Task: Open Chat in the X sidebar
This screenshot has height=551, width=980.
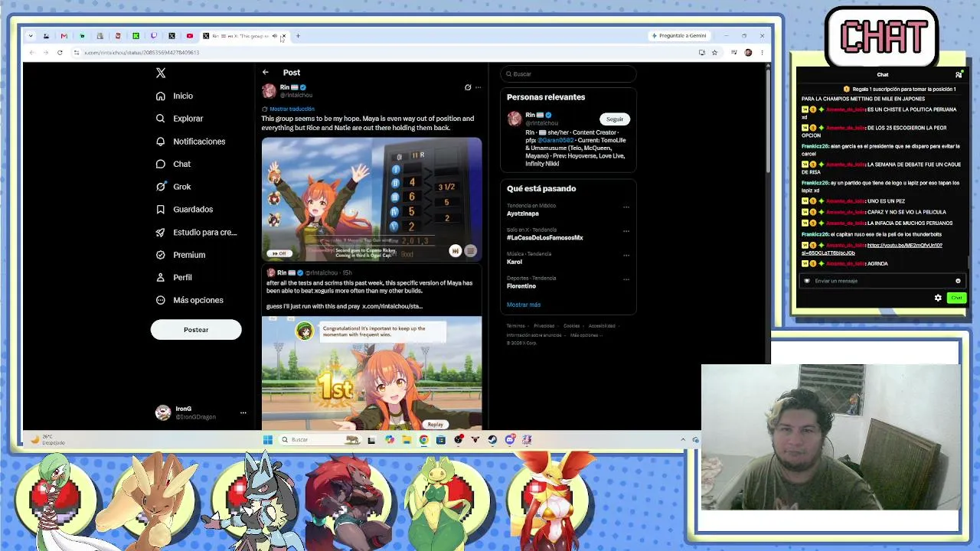Action: click(173, 164)
